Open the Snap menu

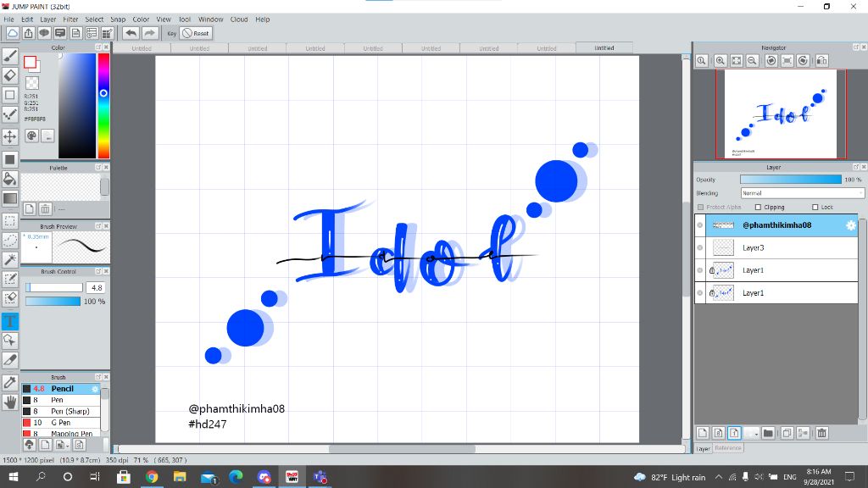pos(118,19)
